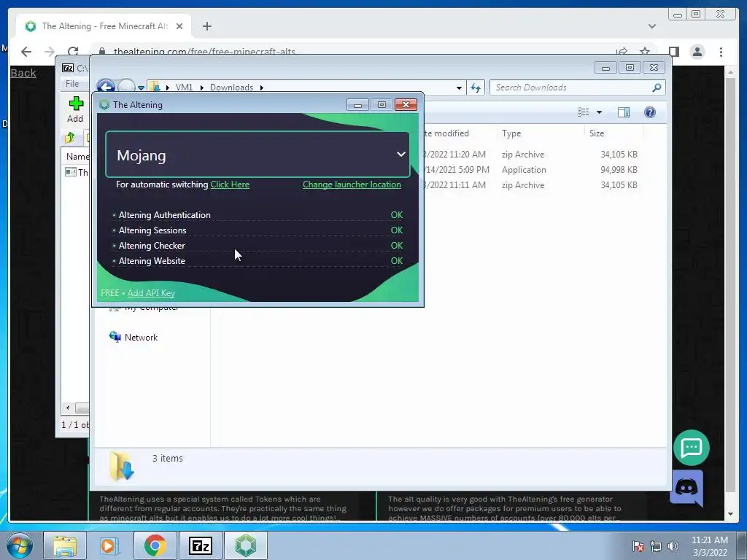Click the change view icon in Explorer
This screenshot has width=747, height=560.
pyautogui.click(x=583, y=112)
